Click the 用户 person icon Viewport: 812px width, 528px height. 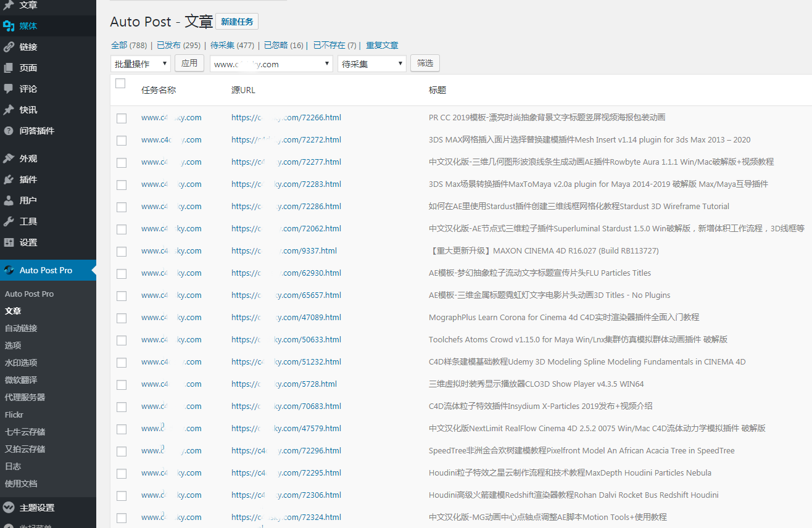pyautogui.click(x=9, y=200)
